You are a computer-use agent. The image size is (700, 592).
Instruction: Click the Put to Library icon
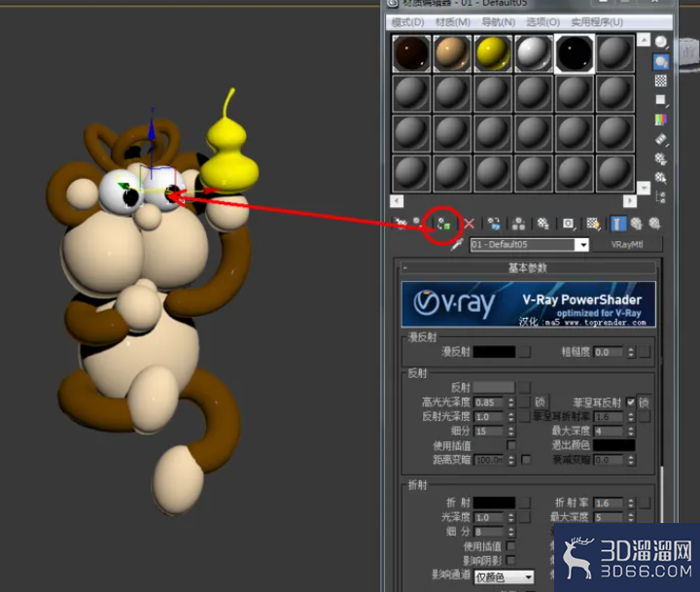pyautogui.click(x=542, y=224)
